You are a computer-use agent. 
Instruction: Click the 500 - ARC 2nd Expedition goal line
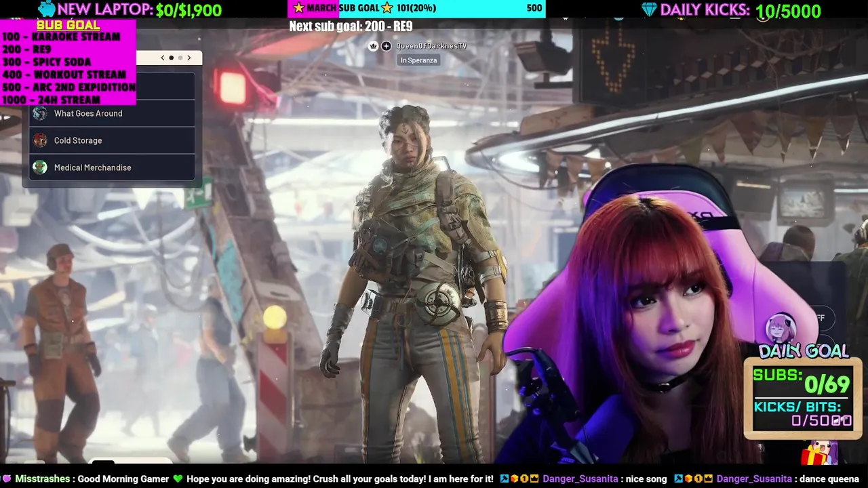point(68,87)
